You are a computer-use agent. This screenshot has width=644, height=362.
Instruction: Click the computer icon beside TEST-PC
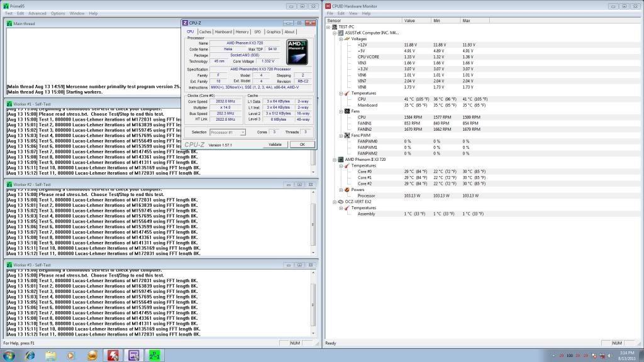pos(335,26)
